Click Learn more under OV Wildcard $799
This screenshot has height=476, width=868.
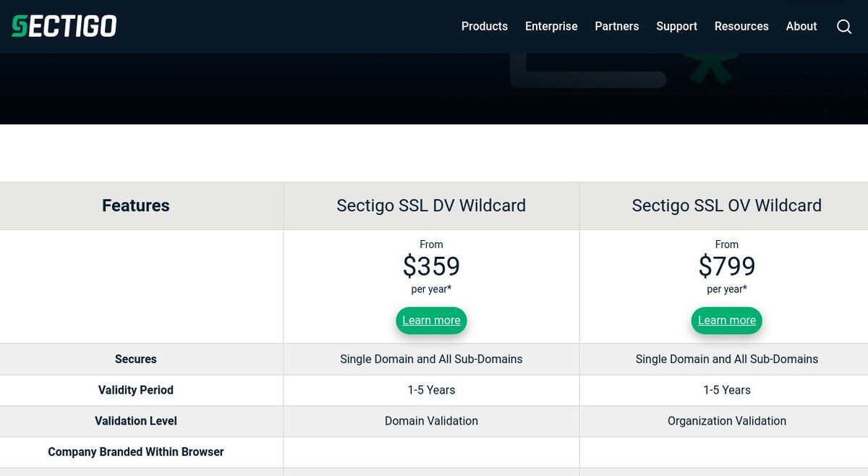tap(727, 320)
